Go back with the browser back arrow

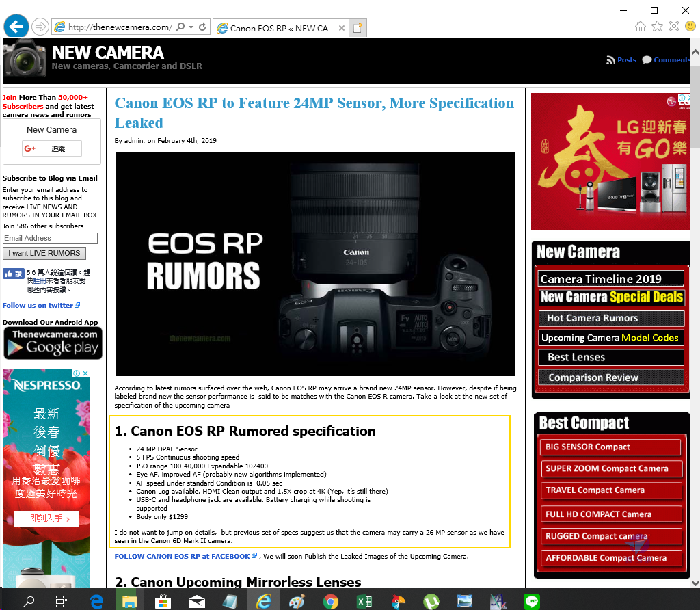pyautogui.click(x=16, y=27)
